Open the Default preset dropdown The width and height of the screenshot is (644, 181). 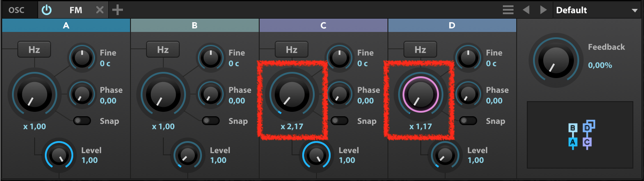click(598, 10)
